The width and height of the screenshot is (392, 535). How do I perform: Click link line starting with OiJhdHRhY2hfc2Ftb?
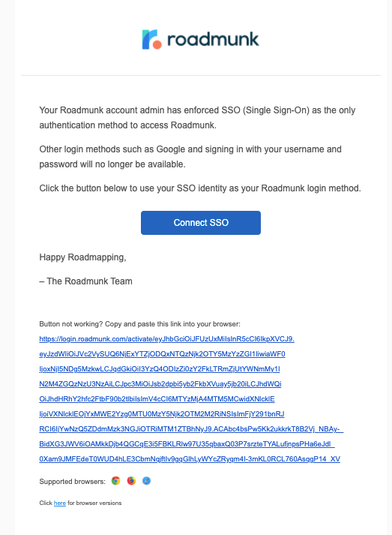pos(157,399)
